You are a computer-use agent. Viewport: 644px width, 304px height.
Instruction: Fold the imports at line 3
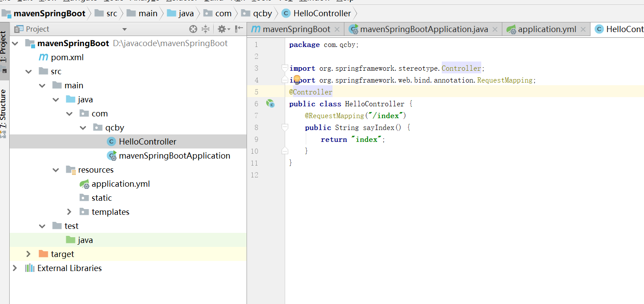click(285, 68)
